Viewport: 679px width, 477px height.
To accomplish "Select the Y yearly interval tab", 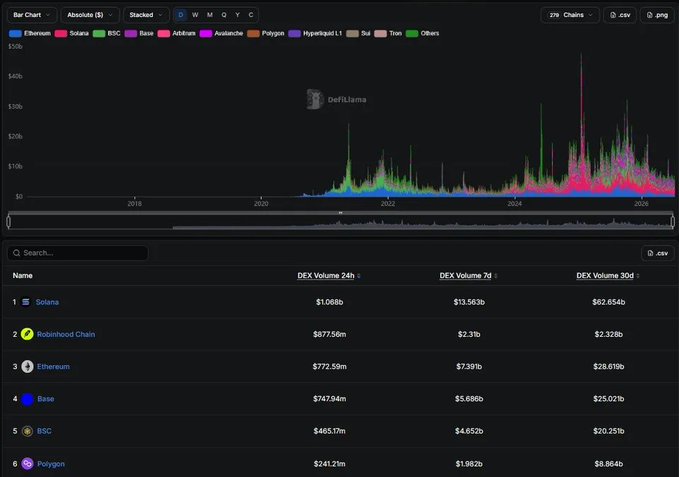I will point(237,15).
